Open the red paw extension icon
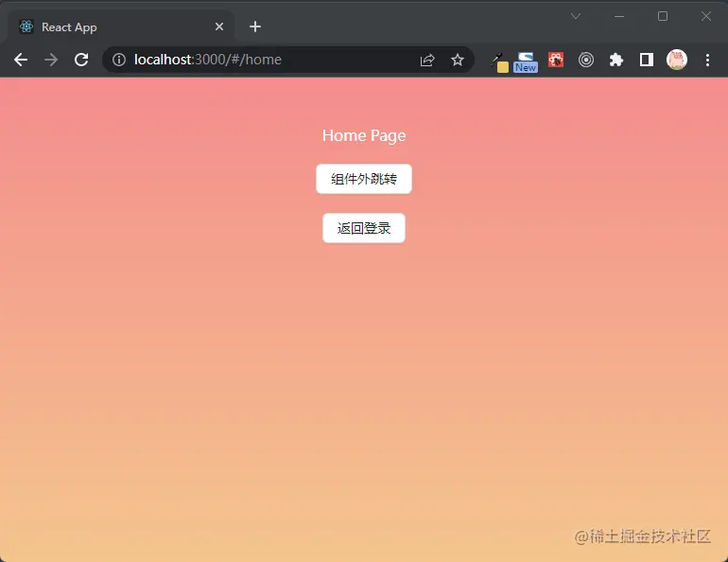Image resolution: width=728 pixels, height=562 pixels. (x=556, y=60)
